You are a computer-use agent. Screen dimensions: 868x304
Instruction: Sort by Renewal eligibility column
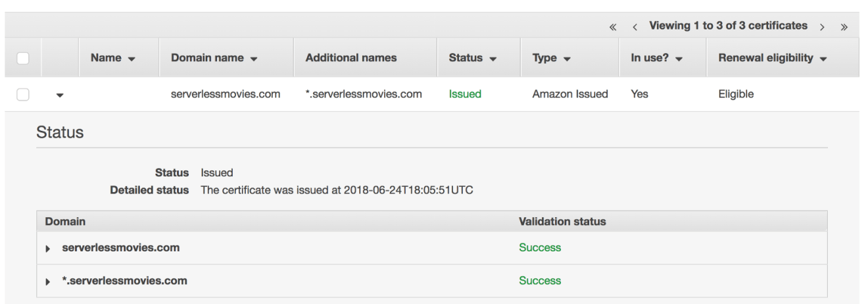tap(773, 58)
